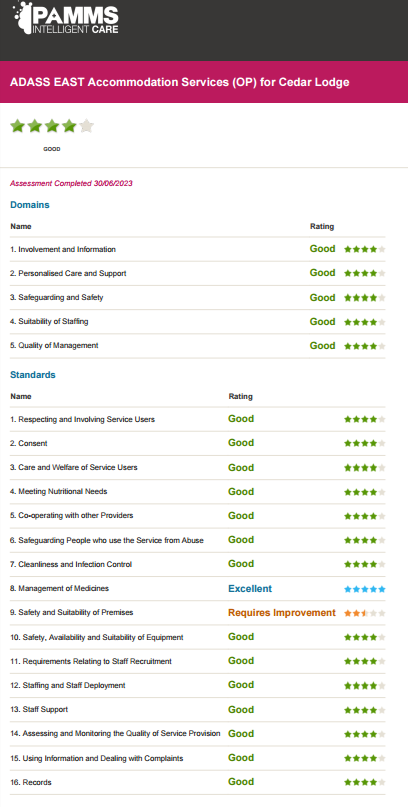The height and width of the screenshot is (807, 408).
Task: Click stars for Meeting Nutritional Needs
Action: pyautogui.click(x=365, y=492)
